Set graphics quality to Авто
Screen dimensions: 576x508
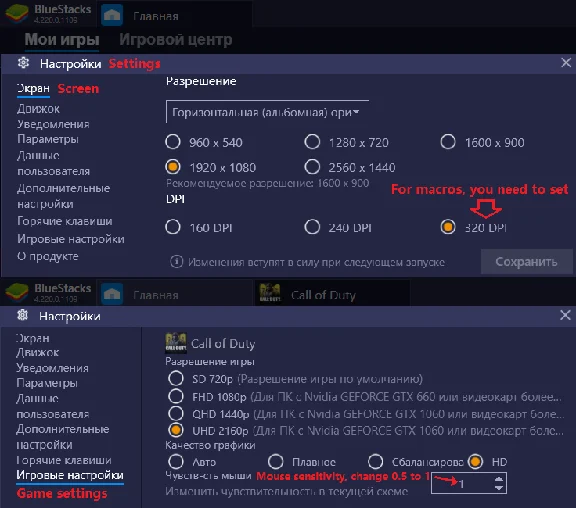176,462
